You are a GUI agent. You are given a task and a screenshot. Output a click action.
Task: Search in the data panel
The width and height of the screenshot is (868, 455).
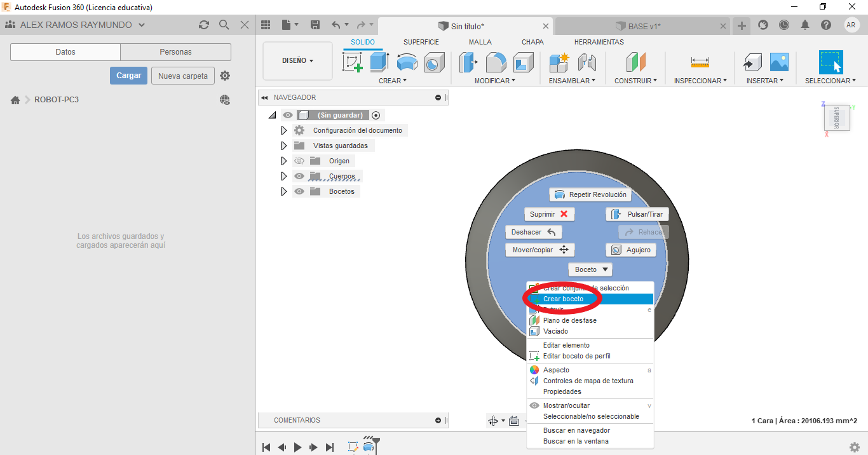[x=224, y=25]
